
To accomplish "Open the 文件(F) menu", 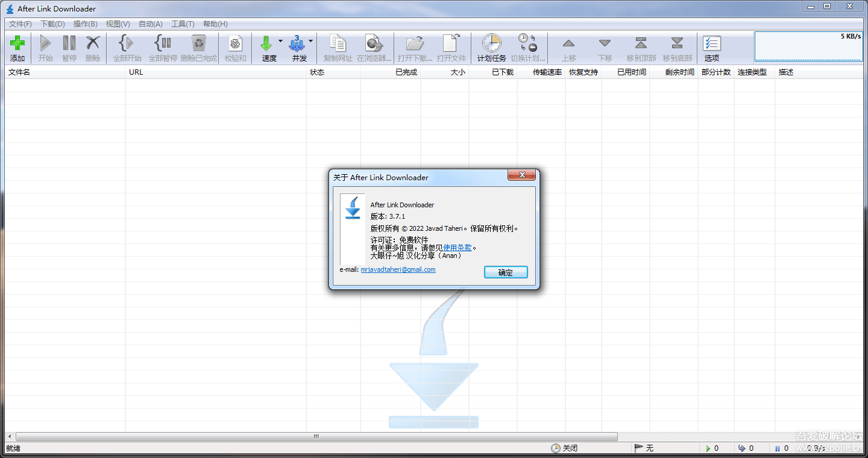I will point(20,24).
